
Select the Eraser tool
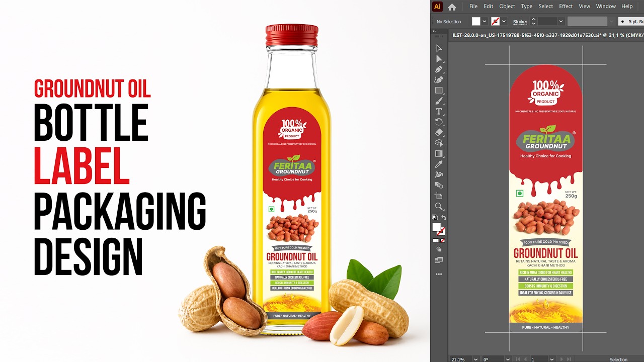pyautogui.click(x=439, y=133)
